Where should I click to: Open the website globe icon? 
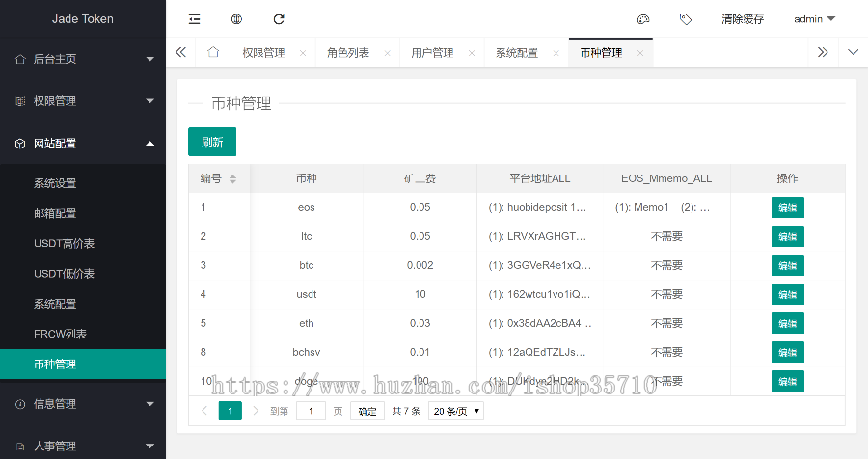(236, 19)
